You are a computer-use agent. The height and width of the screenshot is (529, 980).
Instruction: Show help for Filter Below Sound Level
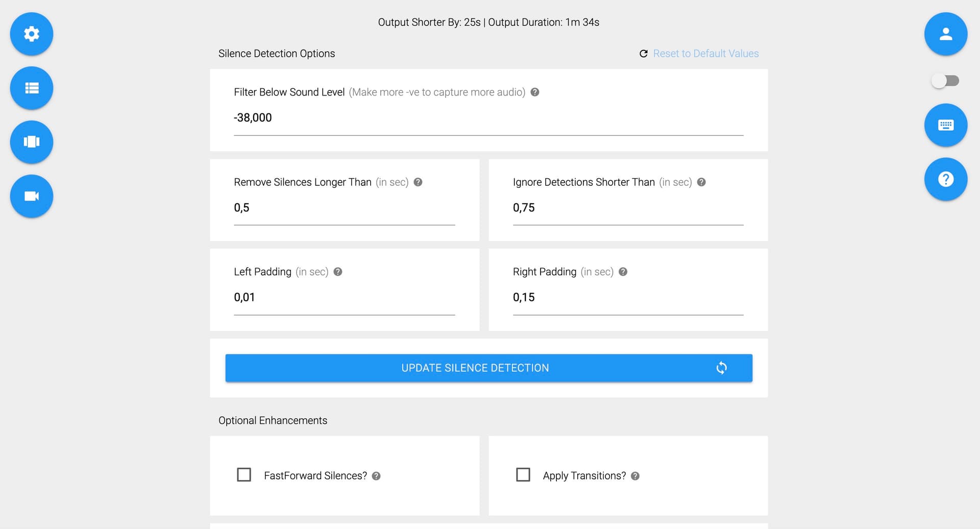click(x=535, y=92)
